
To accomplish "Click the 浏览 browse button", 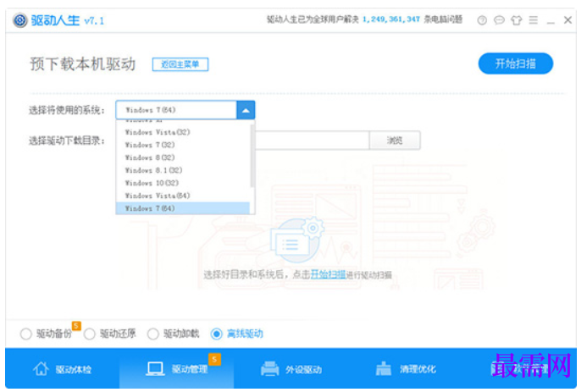I will [x=395, y=141].
